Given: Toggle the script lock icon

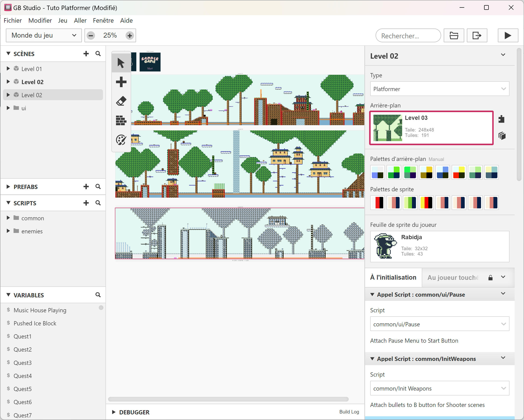Looking at the screenshot, I should (490, 278).
